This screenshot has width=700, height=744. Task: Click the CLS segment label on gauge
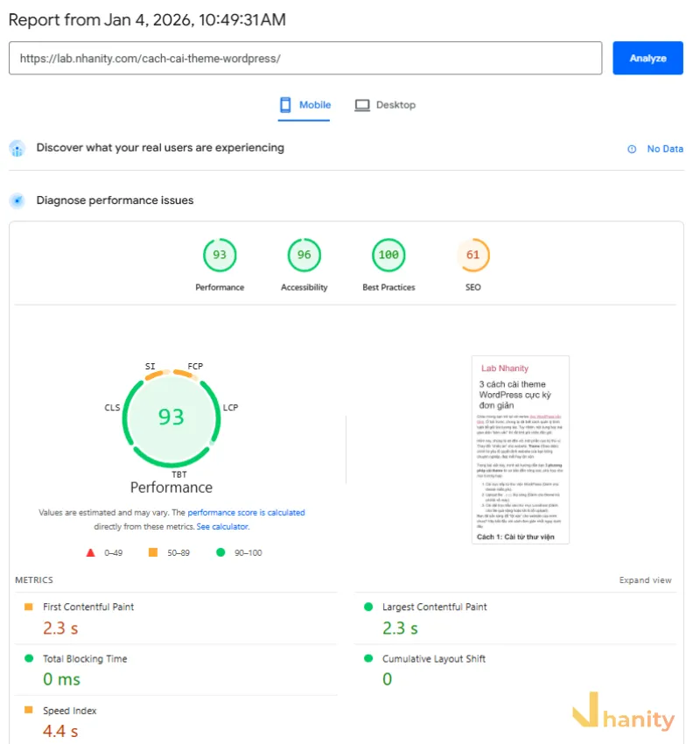click(112, 408)
